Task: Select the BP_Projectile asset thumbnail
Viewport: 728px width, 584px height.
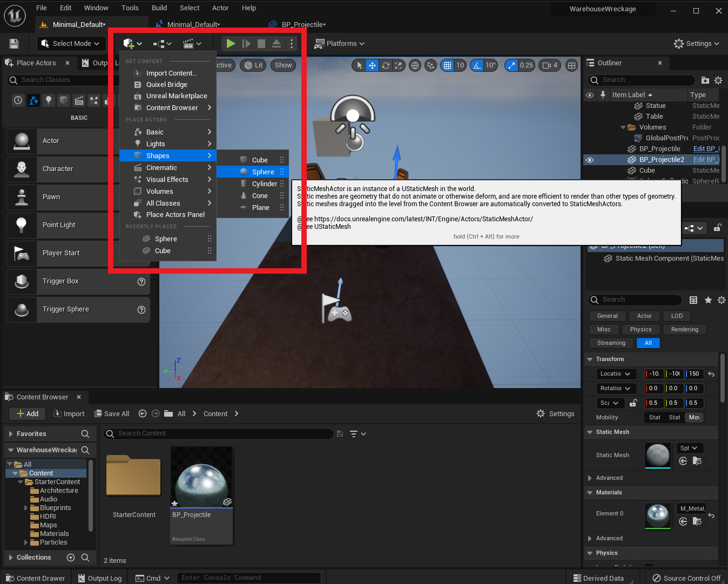Action: 201,478
